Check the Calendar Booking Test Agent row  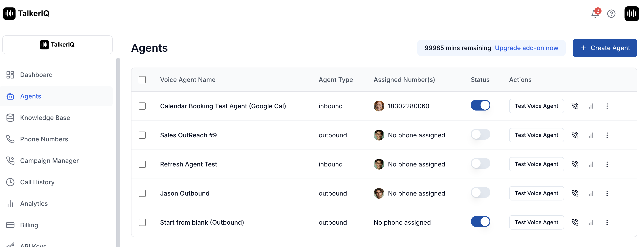click(142, 106)
